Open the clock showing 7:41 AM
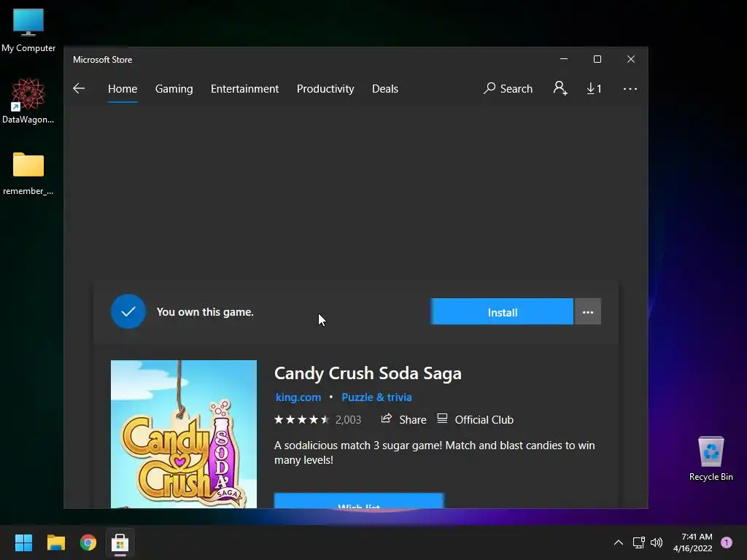 [x=693, y=542]
